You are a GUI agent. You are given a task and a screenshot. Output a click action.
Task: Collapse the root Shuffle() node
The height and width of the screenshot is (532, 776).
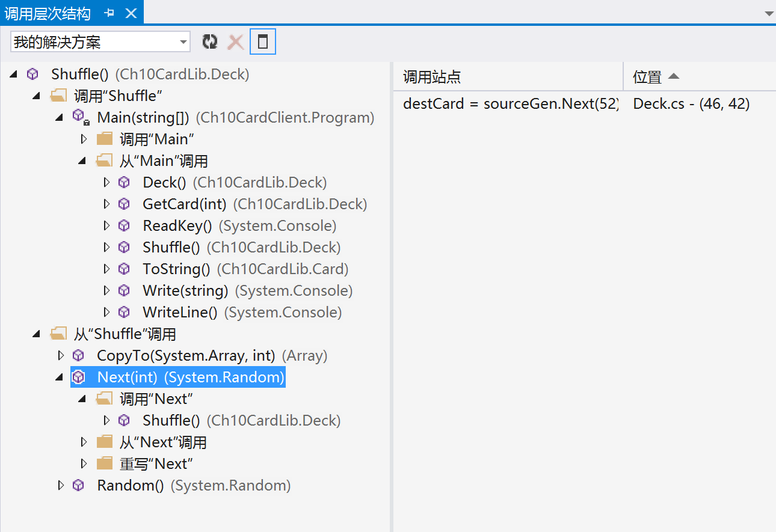tap(14, 75)
